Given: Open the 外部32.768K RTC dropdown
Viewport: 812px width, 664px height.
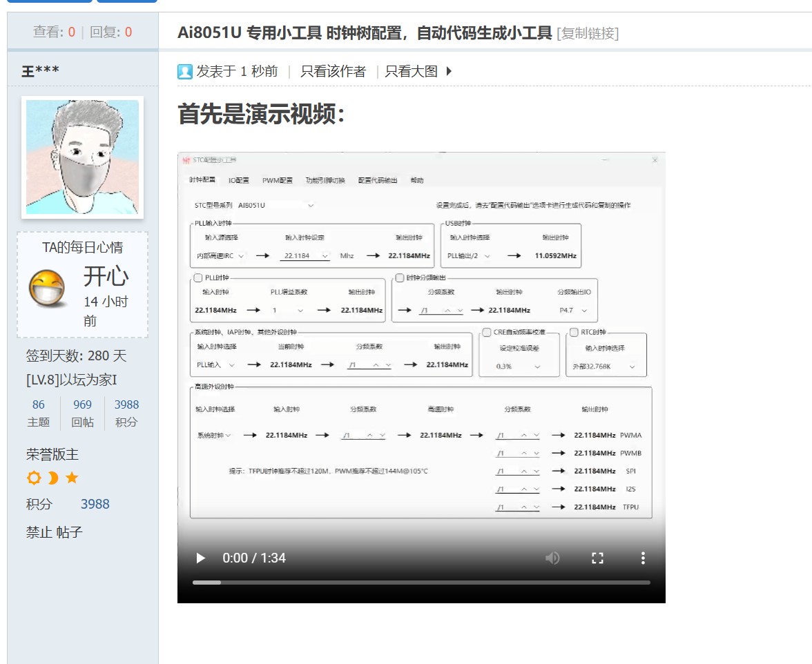Looking at the screenshot, I should (603, 367).
